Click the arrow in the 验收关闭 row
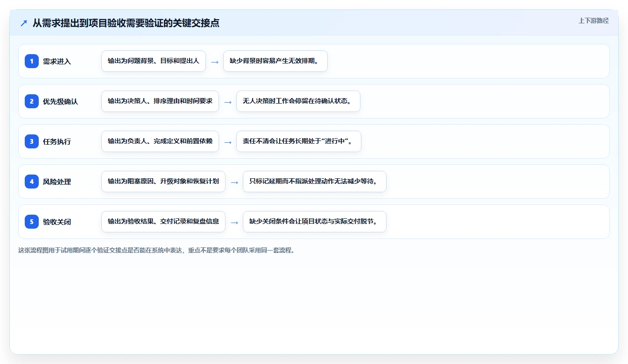 [234, 222]
